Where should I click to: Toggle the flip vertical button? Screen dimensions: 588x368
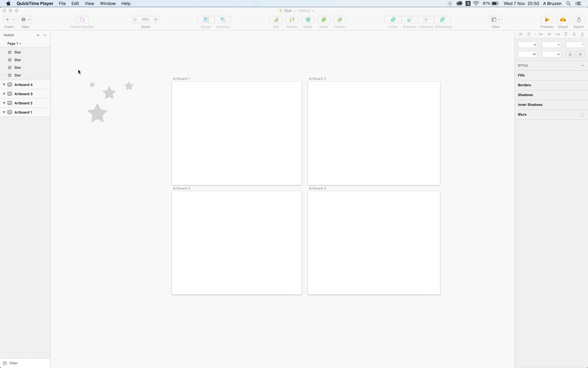point(580,54)
